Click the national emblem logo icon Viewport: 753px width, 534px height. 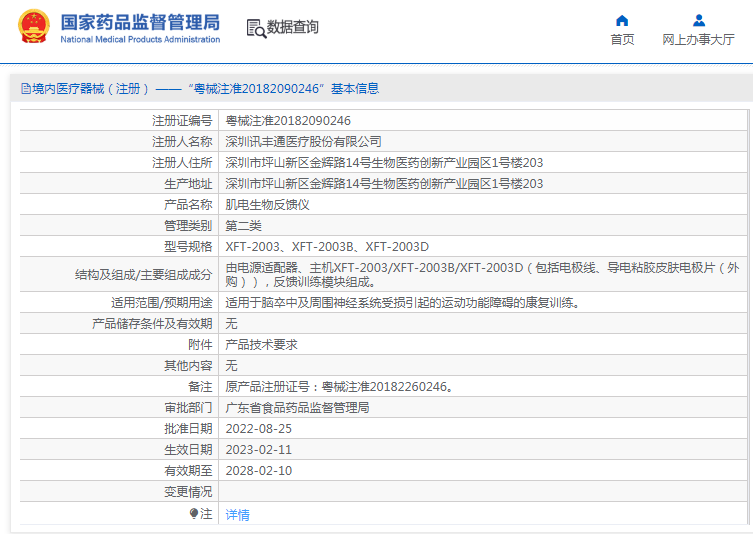tap(32, 26)
